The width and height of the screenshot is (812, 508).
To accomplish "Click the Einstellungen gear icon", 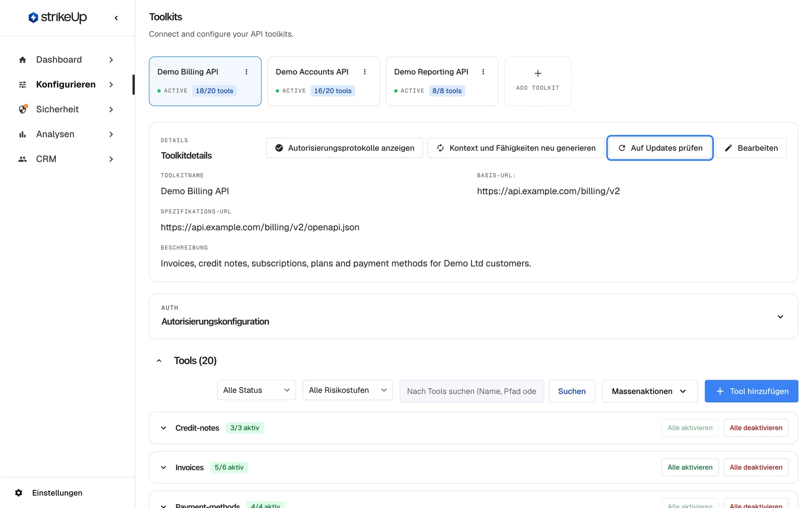I will coord(18,493).
